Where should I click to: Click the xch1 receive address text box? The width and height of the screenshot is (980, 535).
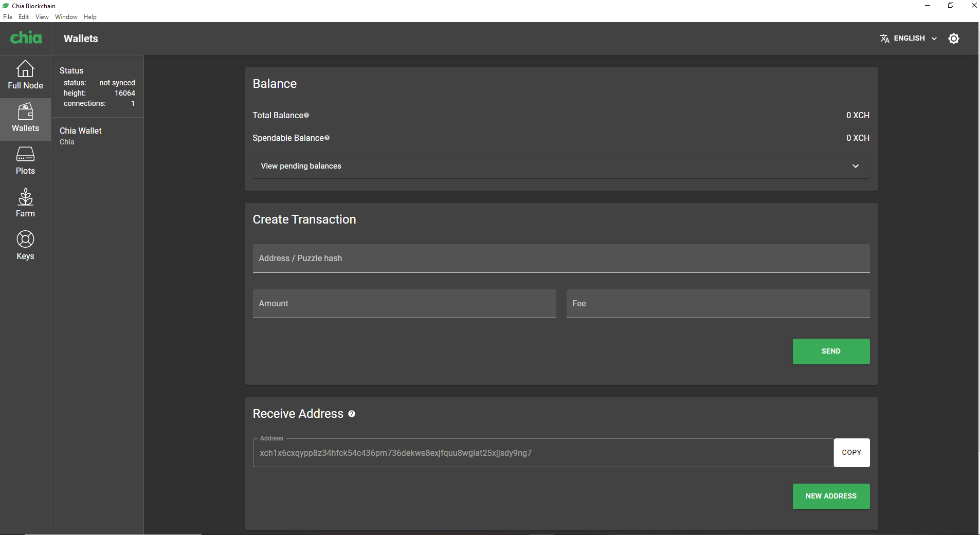tap(543, 453)
